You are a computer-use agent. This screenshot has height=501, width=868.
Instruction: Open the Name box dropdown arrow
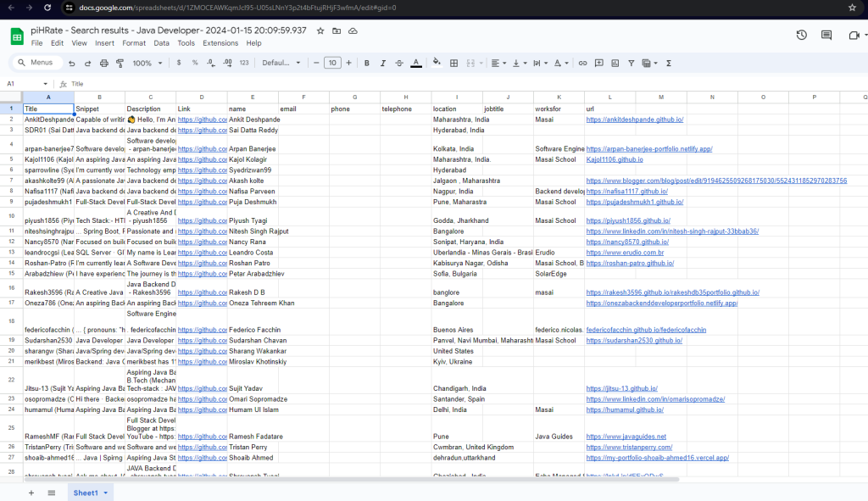click(46, 84)
